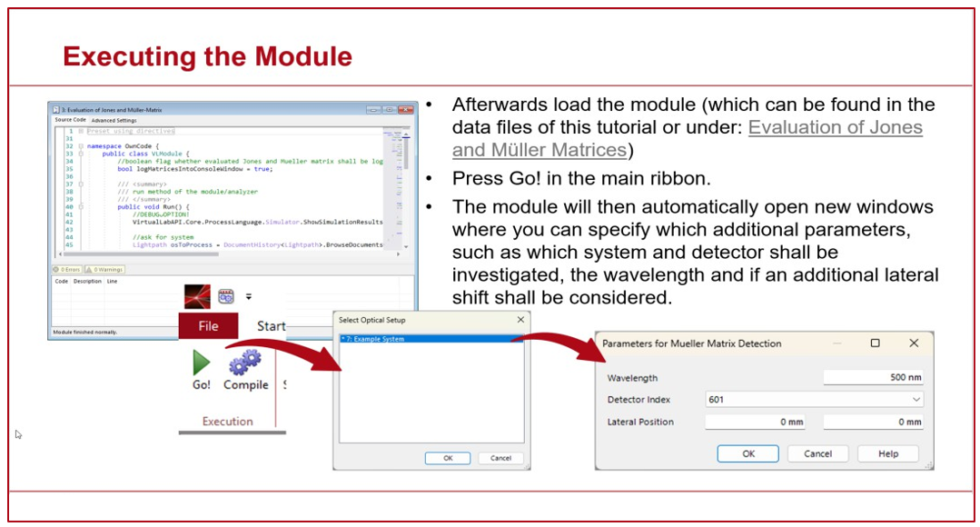The width and height of the screenshot is (980, 527).
Task: Click the calendar-gear quick access icon
Action: (x=226, y=296)
